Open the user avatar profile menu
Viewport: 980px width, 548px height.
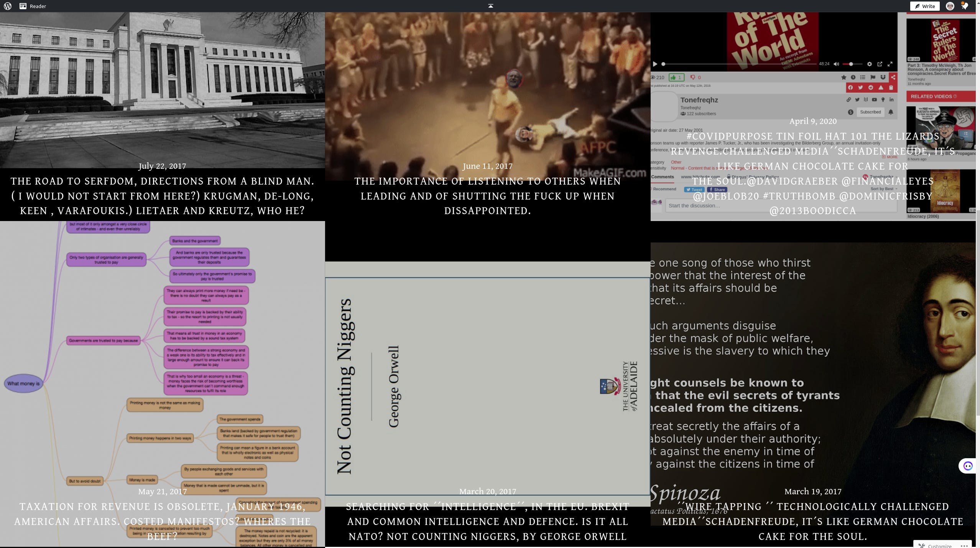coord(950,6)
